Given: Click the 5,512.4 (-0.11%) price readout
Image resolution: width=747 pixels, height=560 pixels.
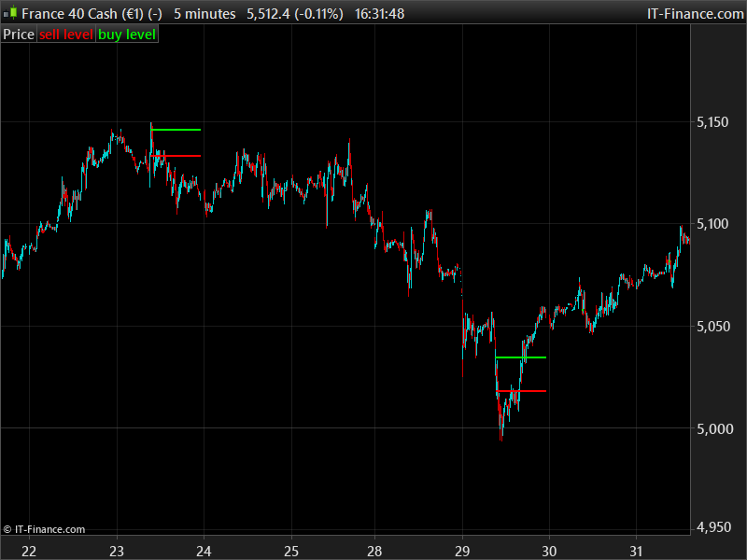Looking at the screenshot, I should click(x=295, y=14).
